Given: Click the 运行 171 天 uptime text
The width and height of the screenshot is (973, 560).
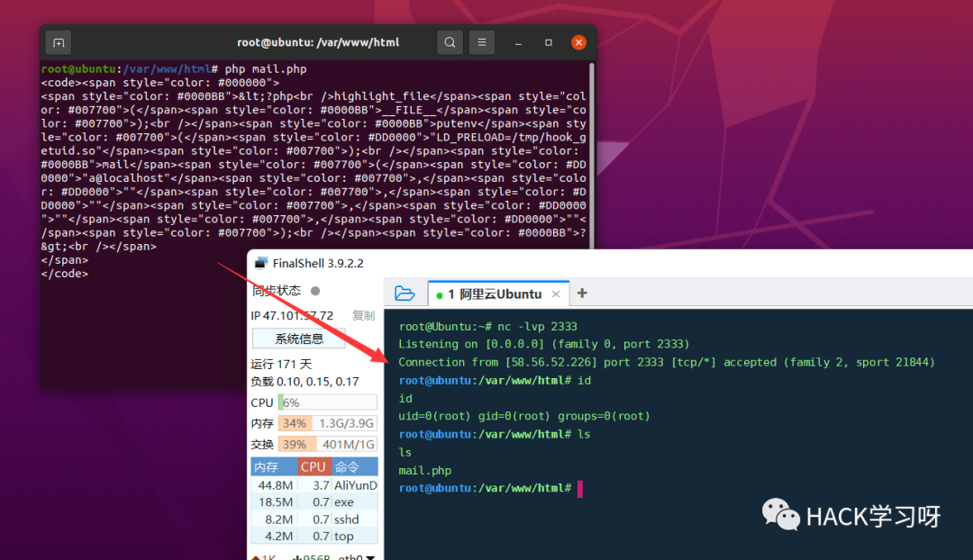Looking at the screenshot, I should [281, 364].
